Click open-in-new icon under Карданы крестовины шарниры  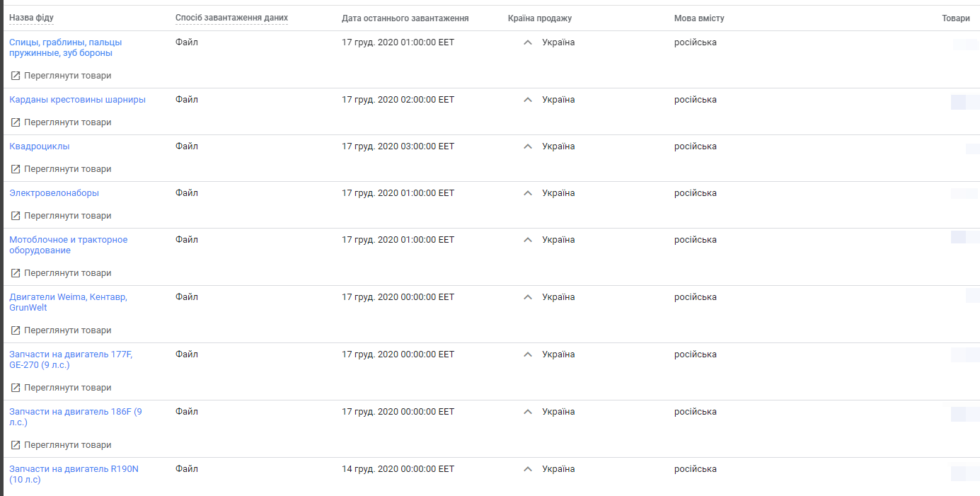15,122
